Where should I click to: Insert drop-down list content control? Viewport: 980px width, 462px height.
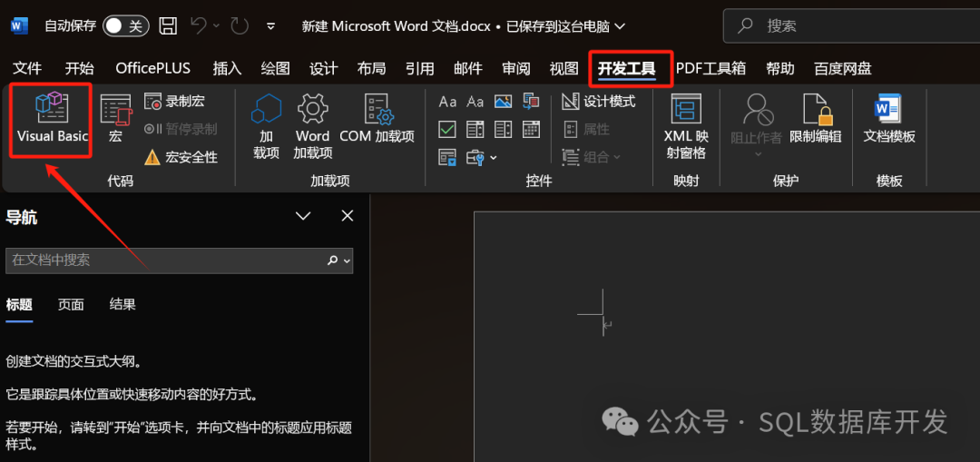(x=503, y=130)
